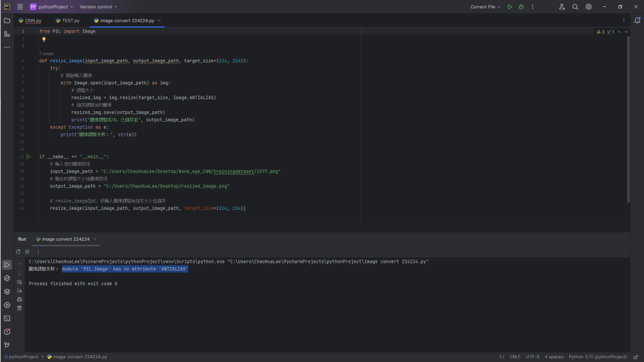
Task: Start debugging with the bug icon
Action: (x=521, y=7)
